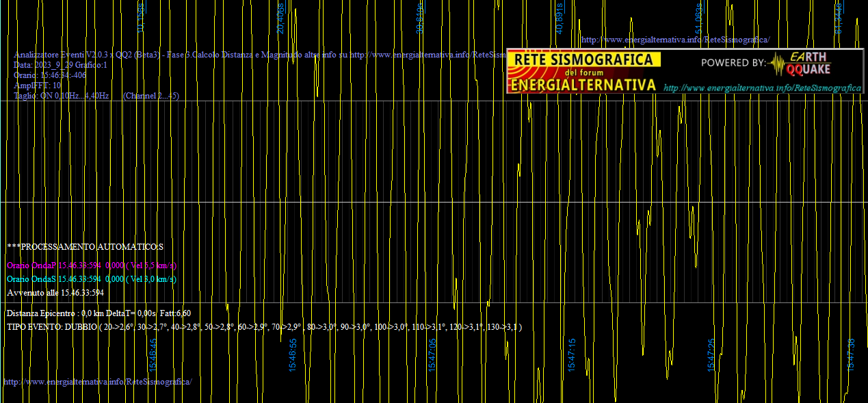Open the italic ReteSismografica URL inside the banner

click(762, 88)
